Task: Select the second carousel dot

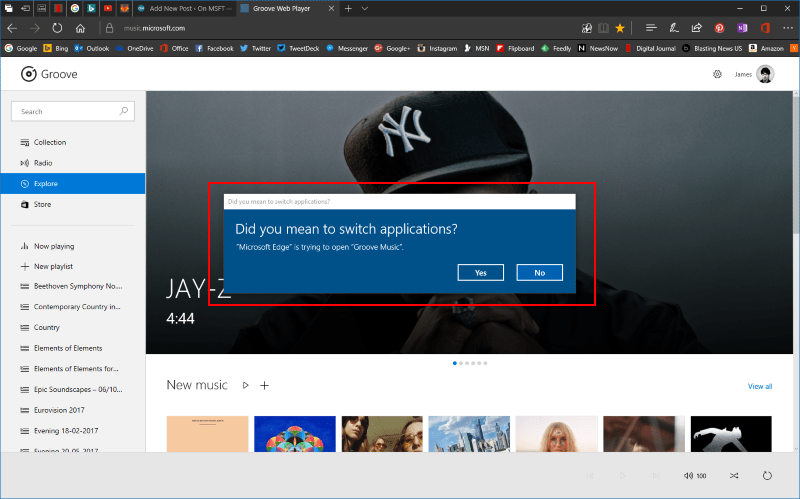Action: tap(461, 363)
